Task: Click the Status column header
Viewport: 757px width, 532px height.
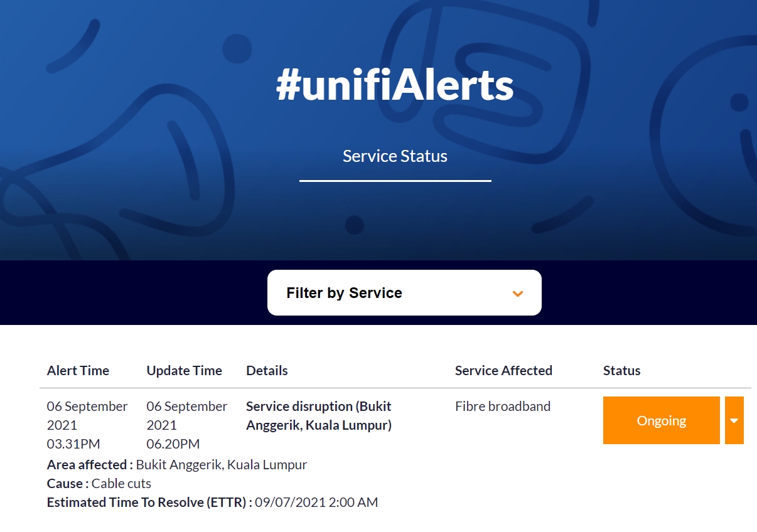Action: [621, 370]
